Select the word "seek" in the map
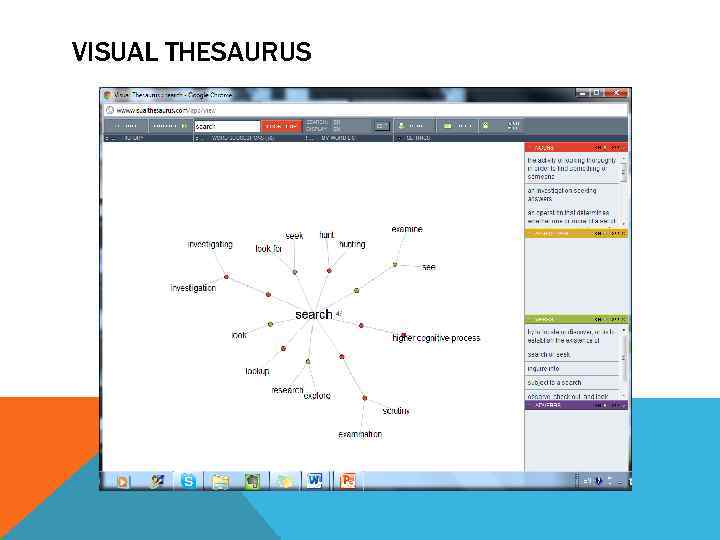 294,236
